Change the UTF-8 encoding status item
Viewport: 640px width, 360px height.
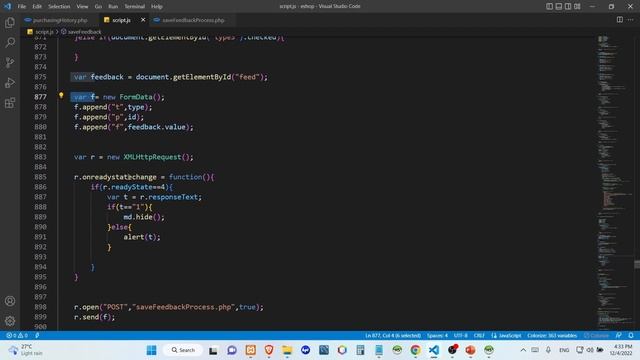pos(460,336)
